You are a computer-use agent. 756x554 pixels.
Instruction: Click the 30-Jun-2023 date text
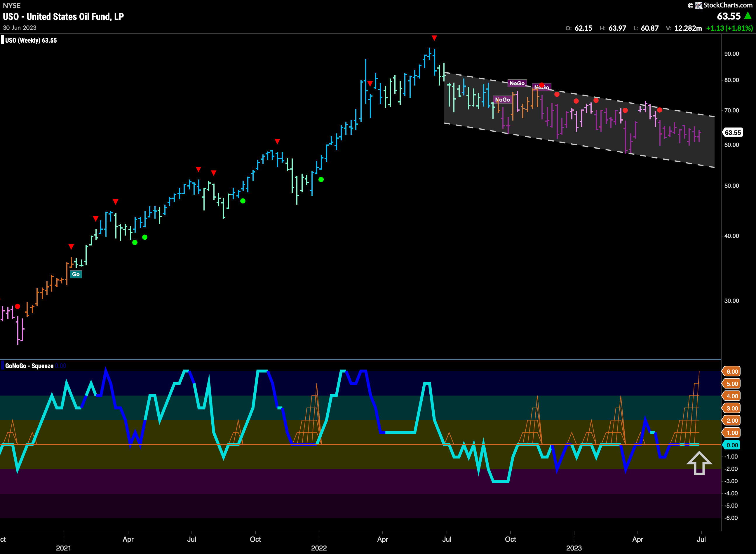click(x=20, y=28)
